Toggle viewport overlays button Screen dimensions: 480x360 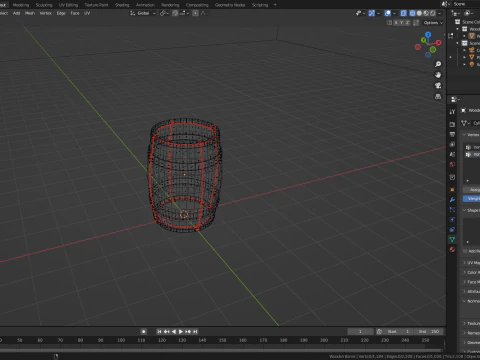click(x=388, y=13)
